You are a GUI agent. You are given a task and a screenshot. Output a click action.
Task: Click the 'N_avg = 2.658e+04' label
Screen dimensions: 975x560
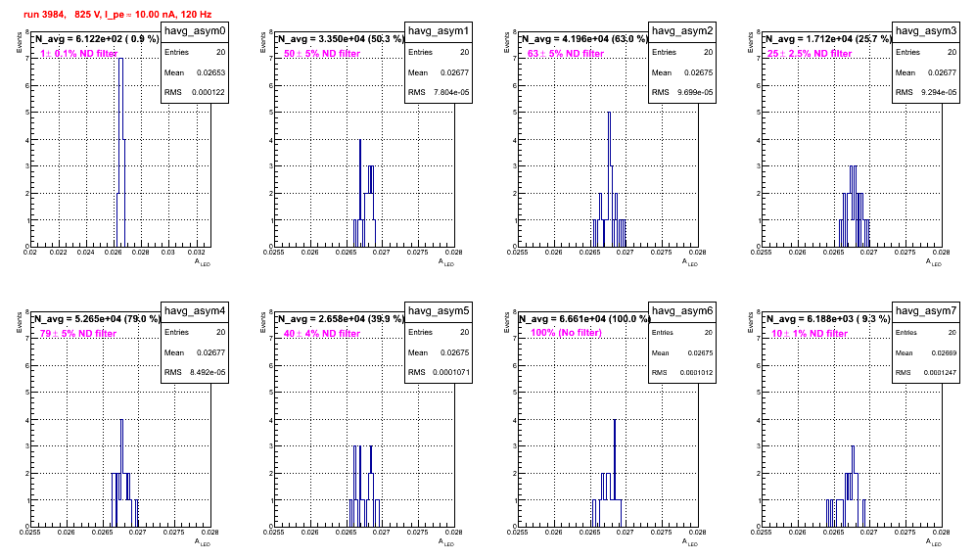point(341,318)
